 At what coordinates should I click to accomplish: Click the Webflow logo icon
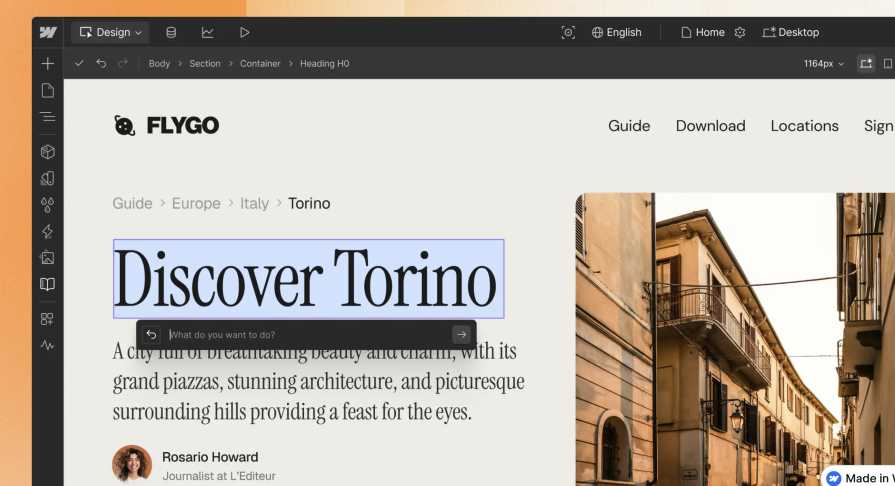[48, 33]
